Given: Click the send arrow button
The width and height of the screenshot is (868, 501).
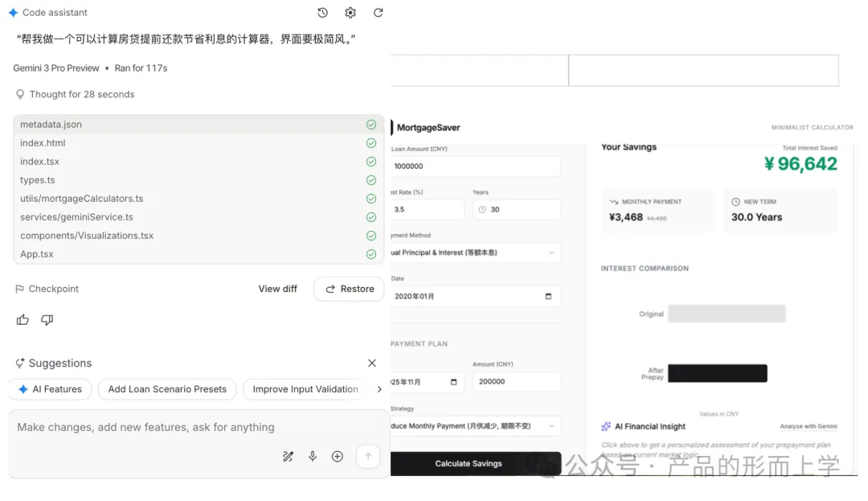Looking at the screenshot, I should (x=367, y=457).
